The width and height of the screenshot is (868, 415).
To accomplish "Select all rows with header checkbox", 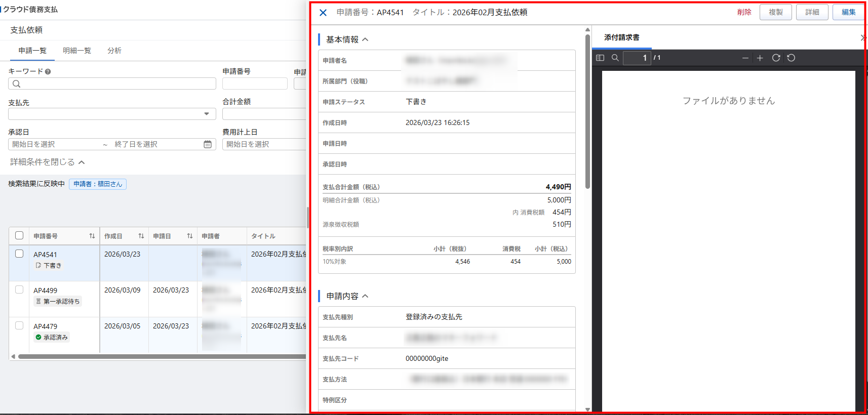I will click(x=19, y=235).
